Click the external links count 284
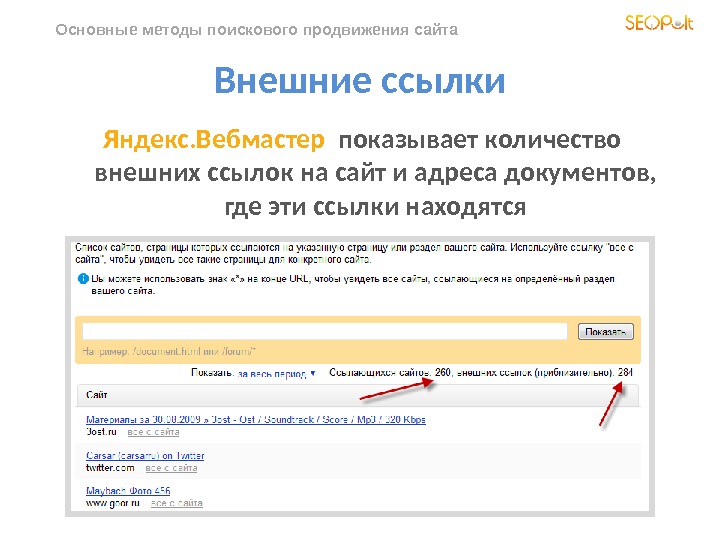720x540 pixels. click(x=625, y=372)
